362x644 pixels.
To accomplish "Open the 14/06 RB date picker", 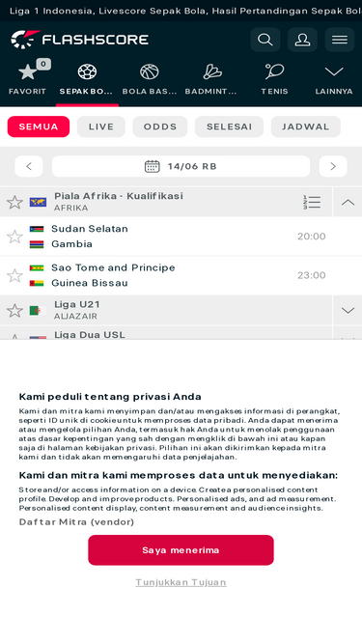I will pyautogui.click(x=181, y=166).
